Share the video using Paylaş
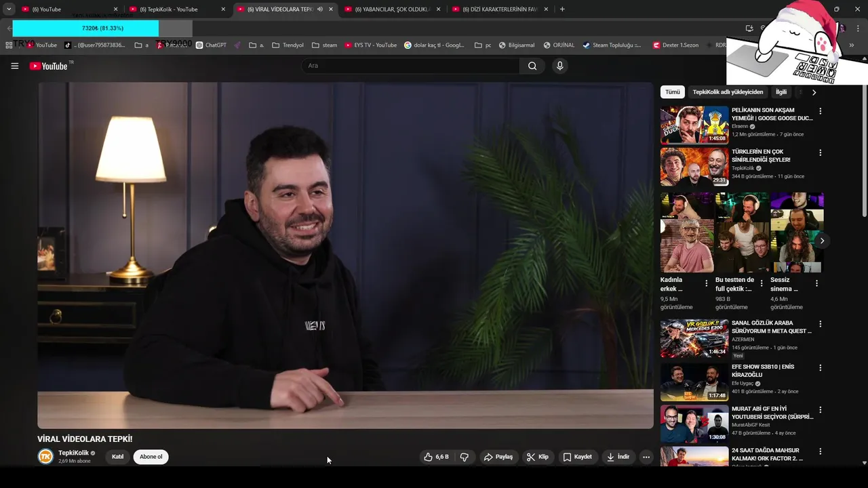 coord(498,457)
